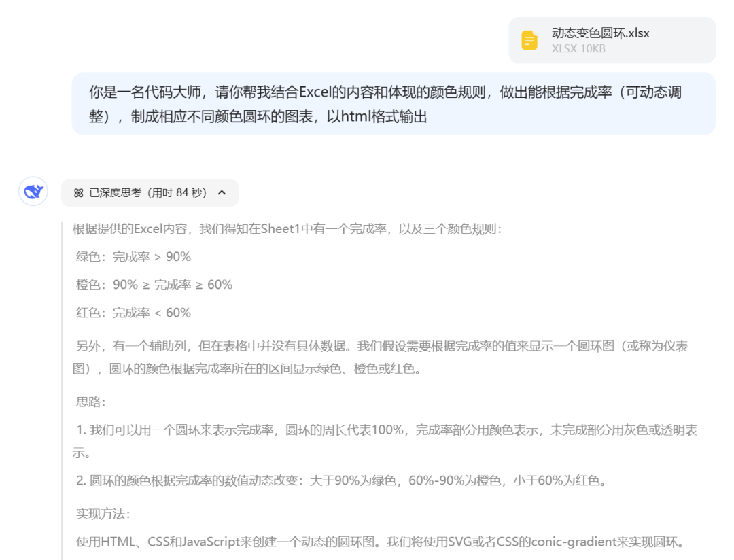The width and height of the screenshot is (734, 560).
Task: Click the upward chevron beside 用时 84 秒
Action: [x=222, y=193]
